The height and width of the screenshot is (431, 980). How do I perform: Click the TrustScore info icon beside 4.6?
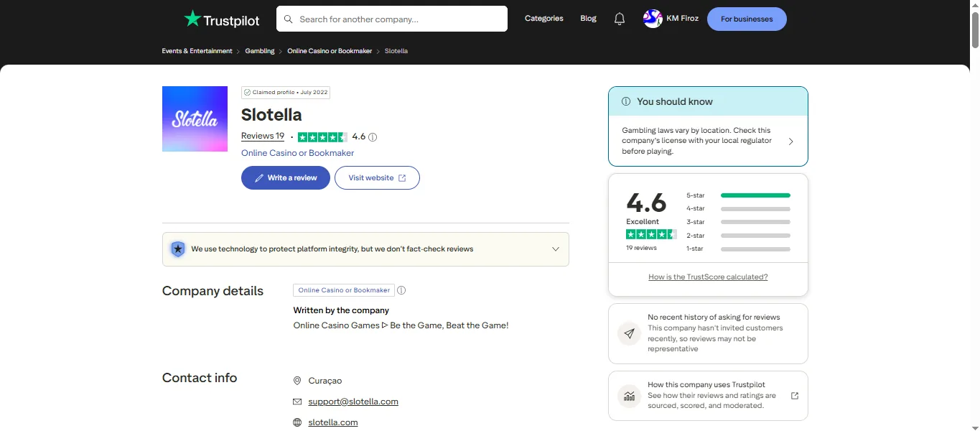373,137
